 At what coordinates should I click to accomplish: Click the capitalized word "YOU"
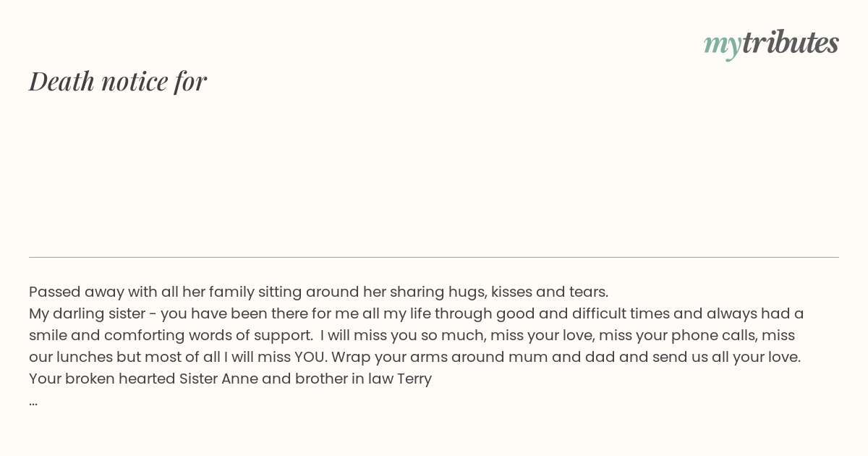point(310,357)
